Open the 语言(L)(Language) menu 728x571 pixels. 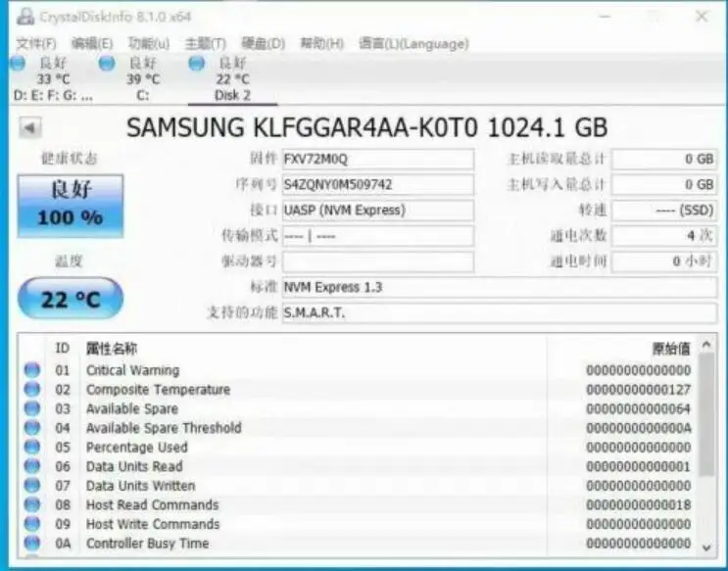(413, 44)
